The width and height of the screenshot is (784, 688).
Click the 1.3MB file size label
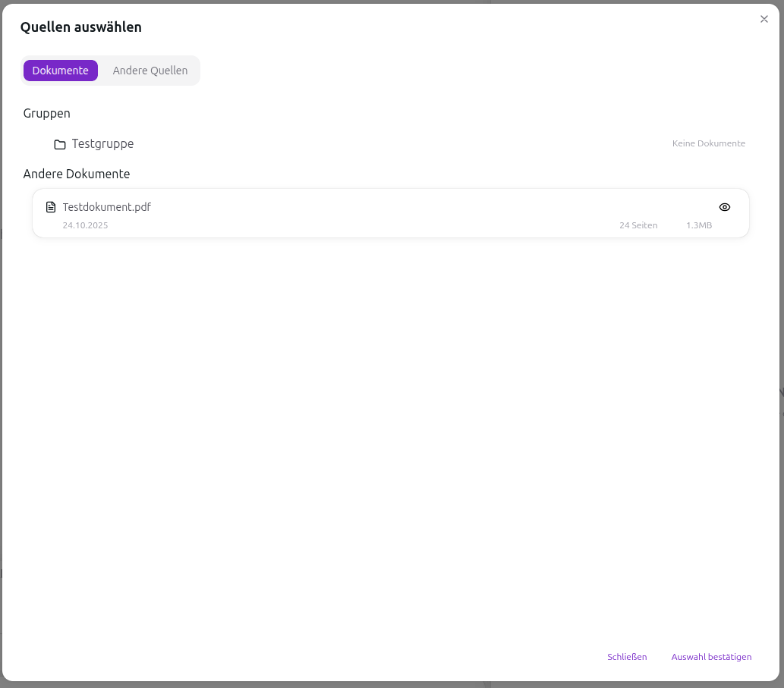(x=698, y=225)
